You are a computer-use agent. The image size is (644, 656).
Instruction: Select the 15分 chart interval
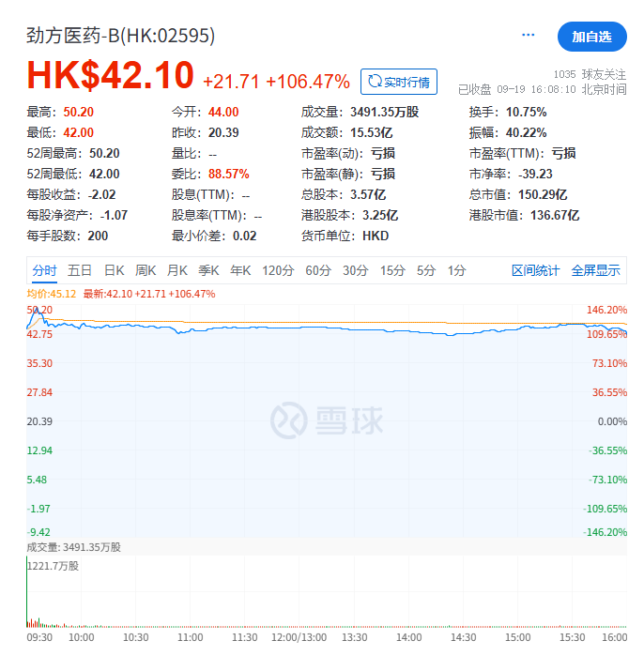[x=392, y=270]
